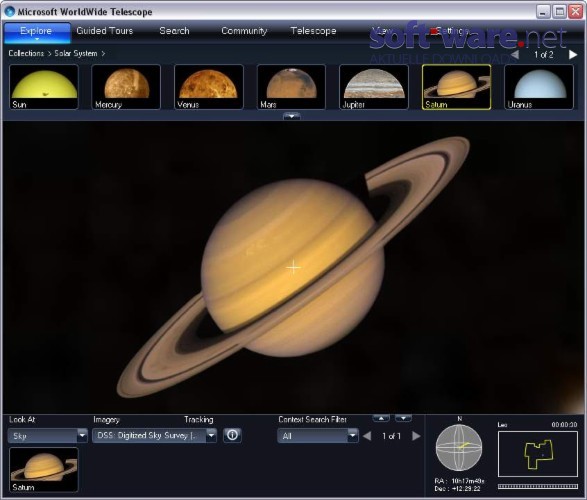Select the Jupiter thumbnail

coord(374,87)
